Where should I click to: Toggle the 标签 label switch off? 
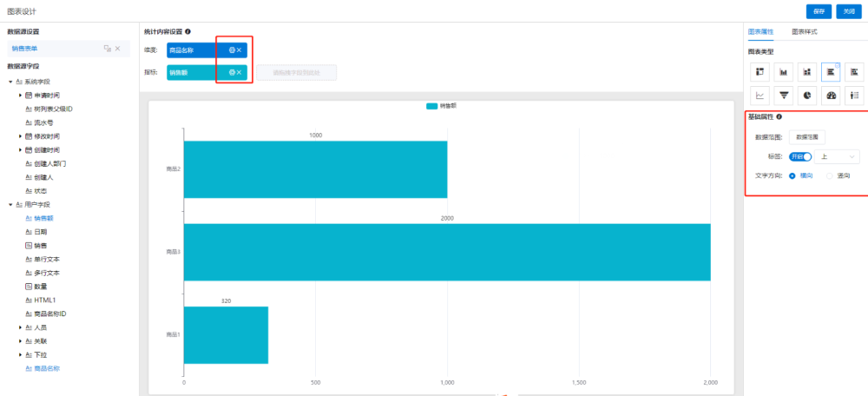coord(799,156)
